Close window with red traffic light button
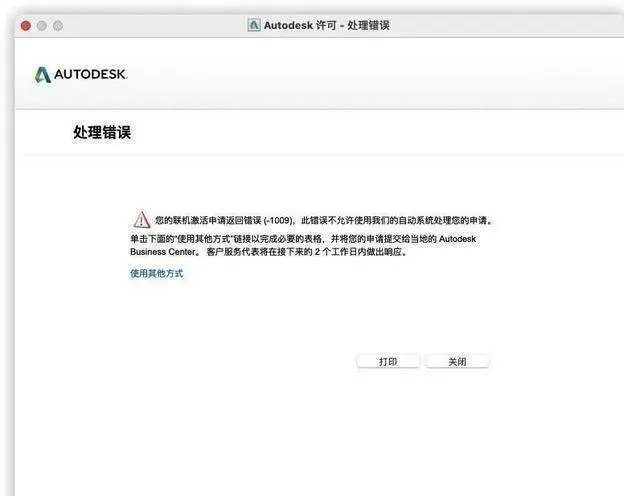This screenshot has width=624, height=496. point(26,26)
